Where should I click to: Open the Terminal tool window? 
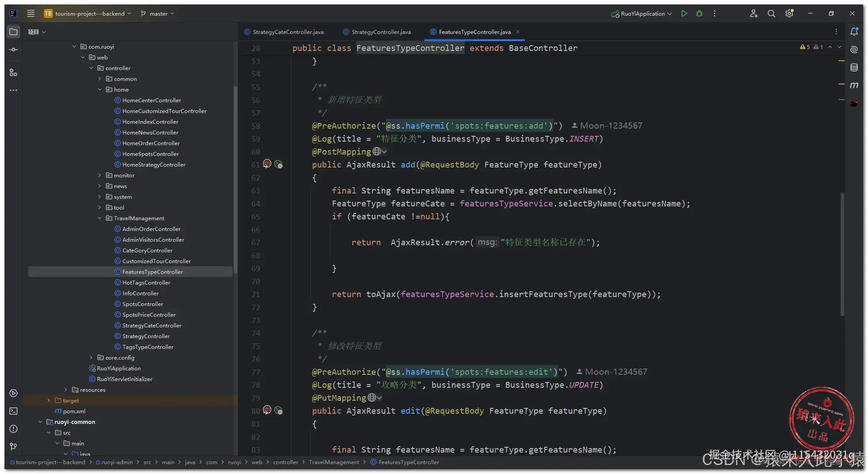(13, 411)
